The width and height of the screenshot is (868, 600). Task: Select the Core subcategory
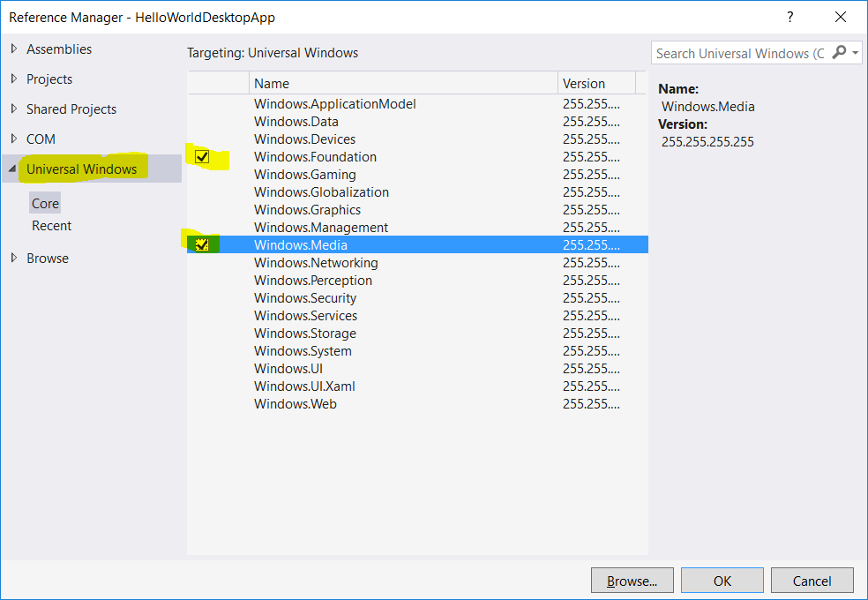pyautogui.click(x=45, y=203)
